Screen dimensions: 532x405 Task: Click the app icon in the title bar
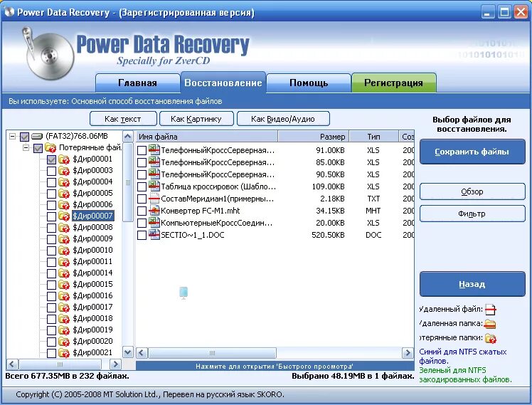point(9,11)
